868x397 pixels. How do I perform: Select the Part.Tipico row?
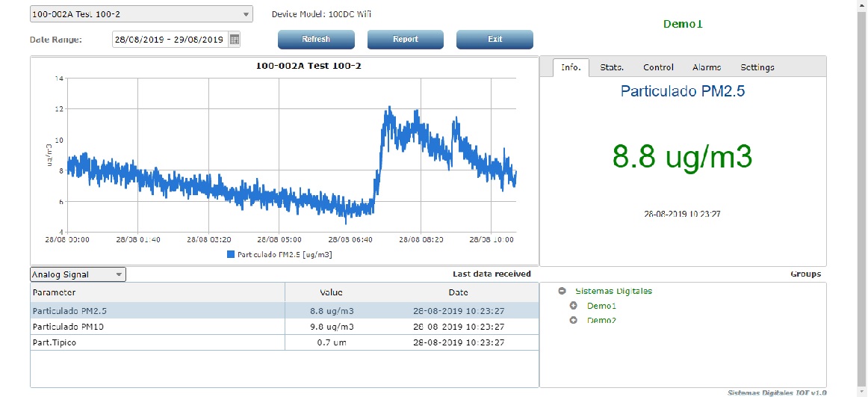pos(284,342)
